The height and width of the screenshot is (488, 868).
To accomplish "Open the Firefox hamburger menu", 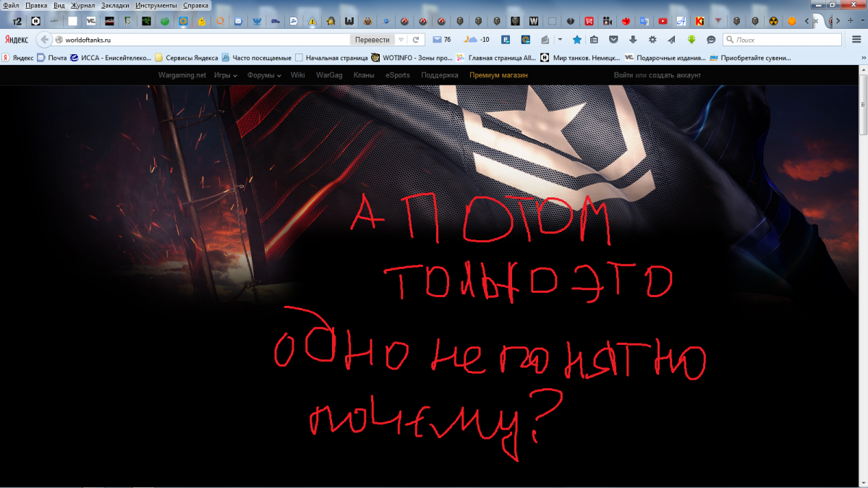I will pyautogui.click(x=856, y=40).
